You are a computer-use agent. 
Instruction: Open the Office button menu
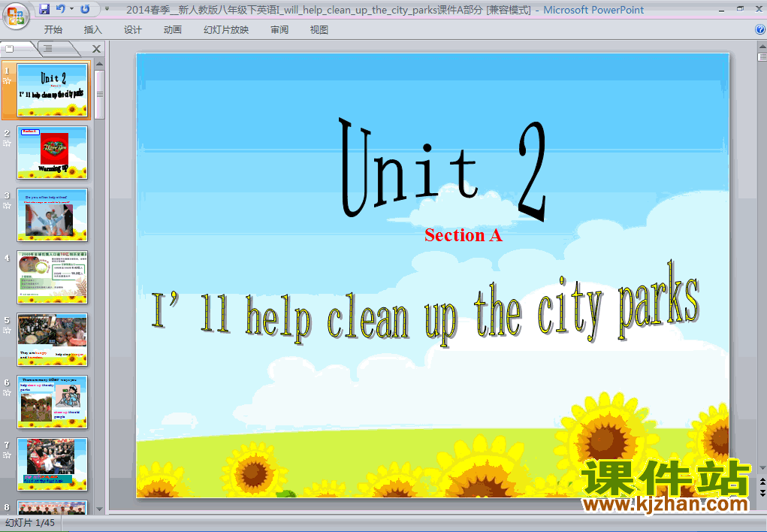coord(16,16)
